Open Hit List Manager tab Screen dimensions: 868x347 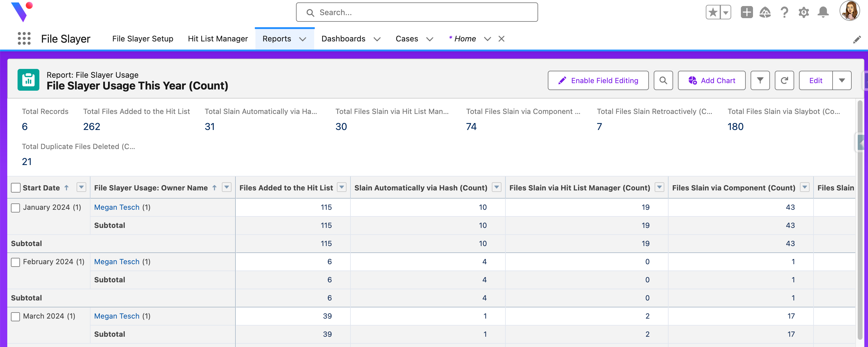click(x=218, y=39)
